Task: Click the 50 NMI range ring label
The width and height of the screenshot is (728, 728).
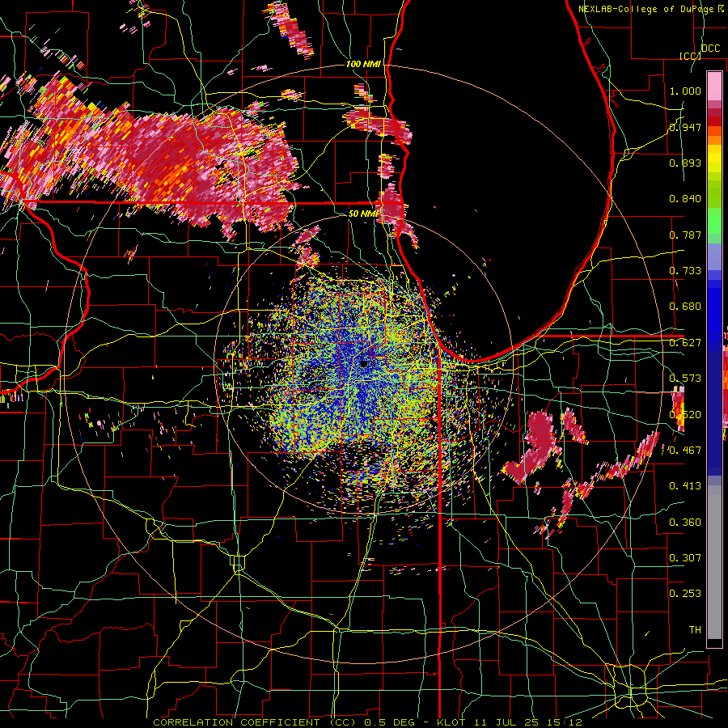Action: tap(363, 214)
